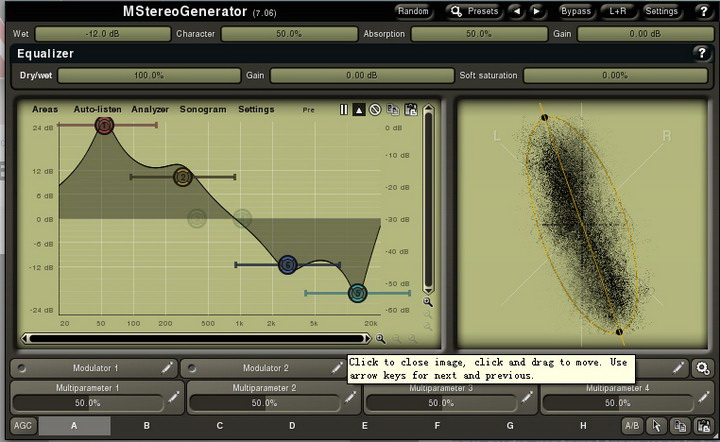720x442 pixels.
Task: Select preset slot E
Action: click(x=365, y=426)
